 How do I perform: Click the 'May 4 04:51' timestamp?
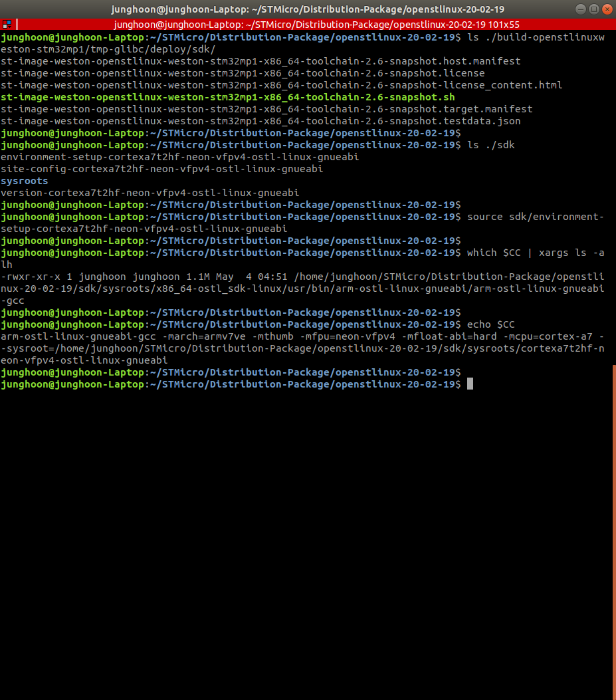tap(252, 277)
